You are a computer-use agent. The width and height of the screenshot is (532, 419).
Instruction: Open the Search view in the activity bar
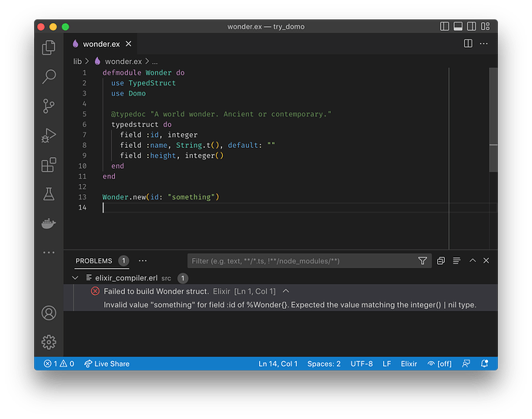click(49, 76)
